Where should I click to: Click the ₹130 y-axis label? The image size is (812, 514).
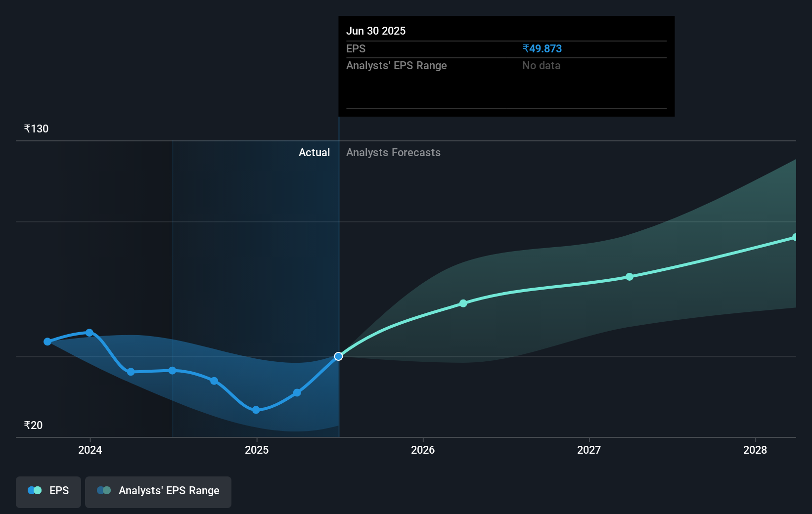pyautogui.click(x=36, y=129)
